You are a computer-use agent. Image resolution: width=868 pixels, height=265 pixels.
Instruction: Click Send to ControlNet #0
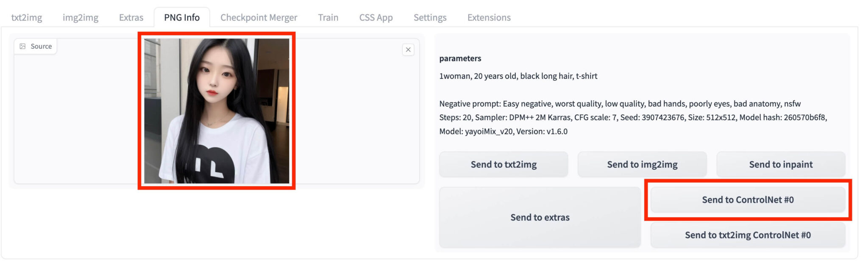(748, 199)
